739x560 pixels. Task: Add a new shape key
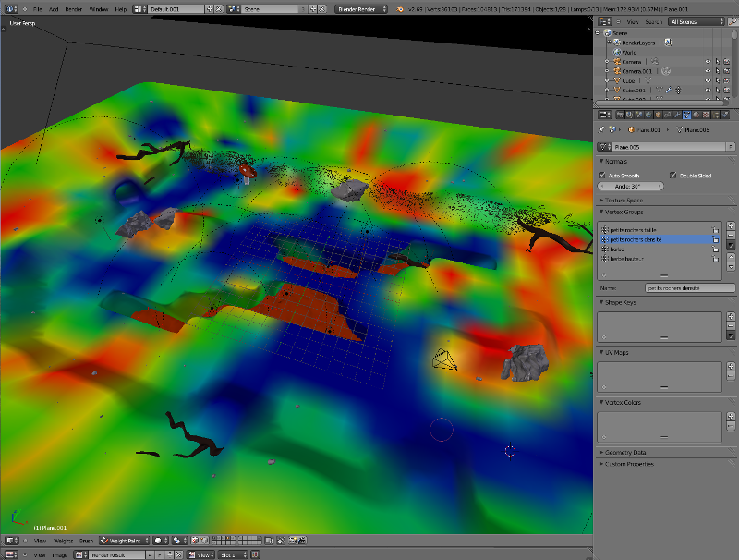tap(731, 316)
